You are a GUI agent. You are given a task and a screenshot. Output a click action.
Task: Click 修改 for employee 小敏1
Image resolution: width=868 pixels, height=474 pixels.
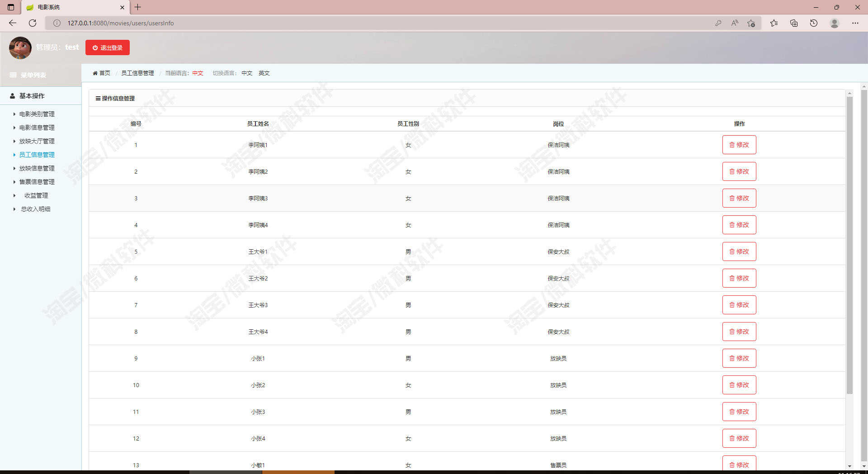coord(739,464)
